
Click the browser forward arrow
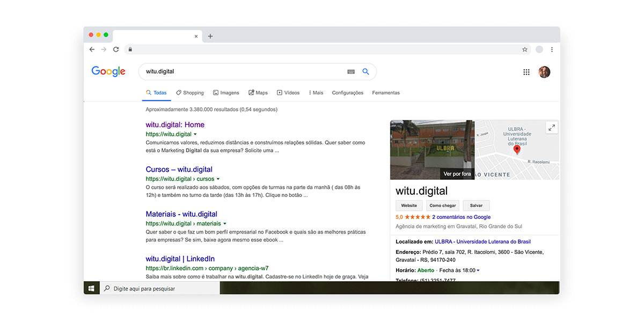pyautogui.click(x=104, y=49)
